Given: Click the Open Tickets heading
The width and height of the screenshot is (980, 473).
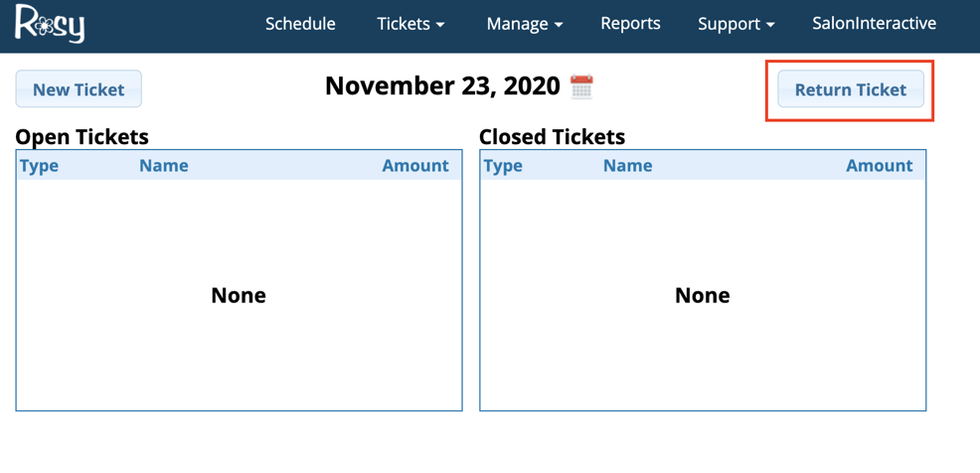Looking at the screenshot, I should point(82,137).
